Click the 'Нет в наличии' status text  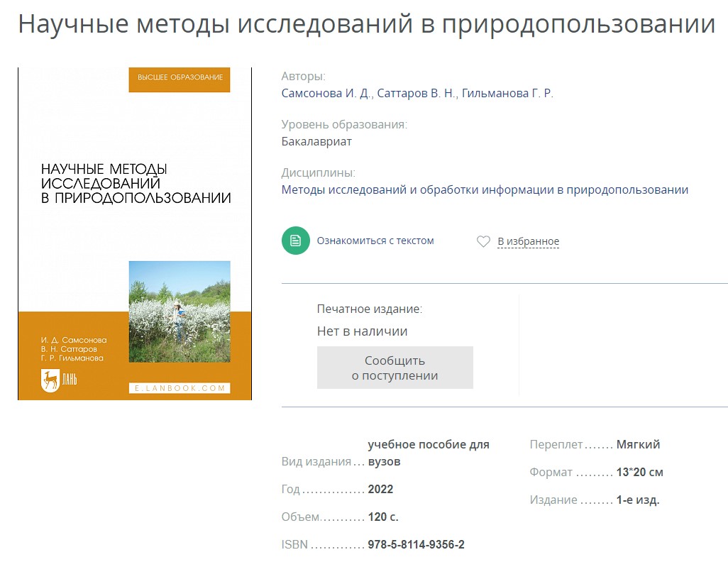pos(362,331)
